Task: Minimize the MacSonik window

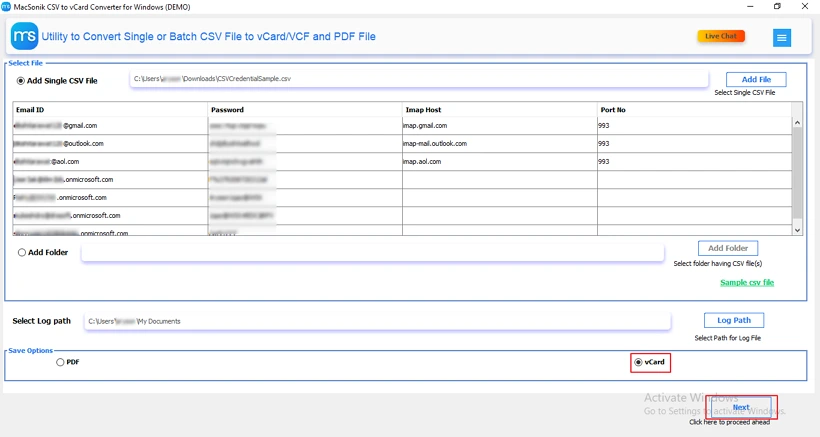Action: pos(750,6)
